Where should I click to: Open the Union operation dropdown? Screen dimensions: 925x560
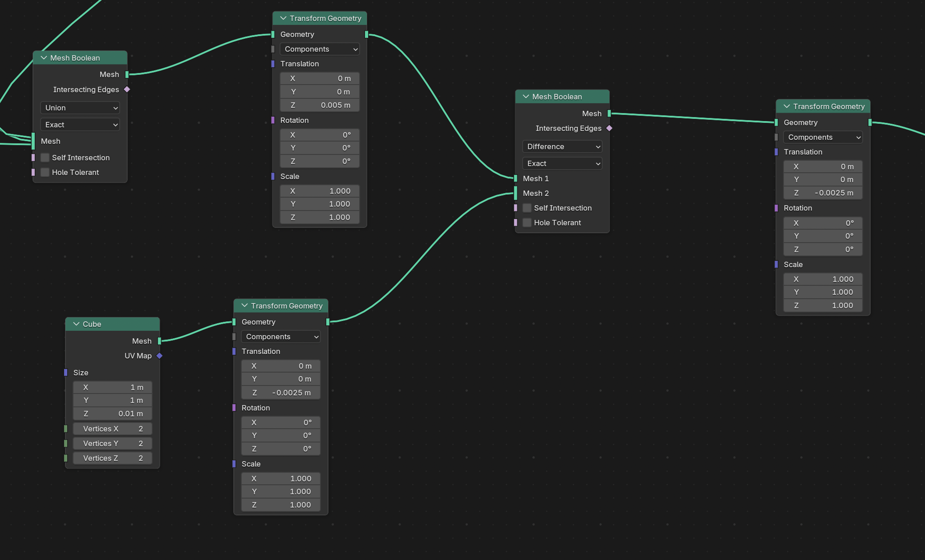point(80,108)
